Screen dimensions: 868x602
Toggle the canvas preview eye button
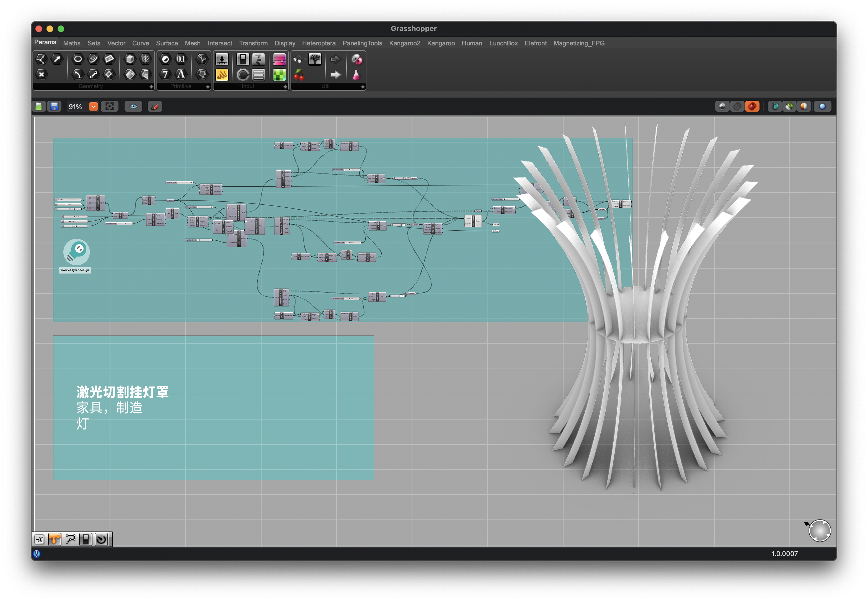pyautogui.click(x=133, y=107)
